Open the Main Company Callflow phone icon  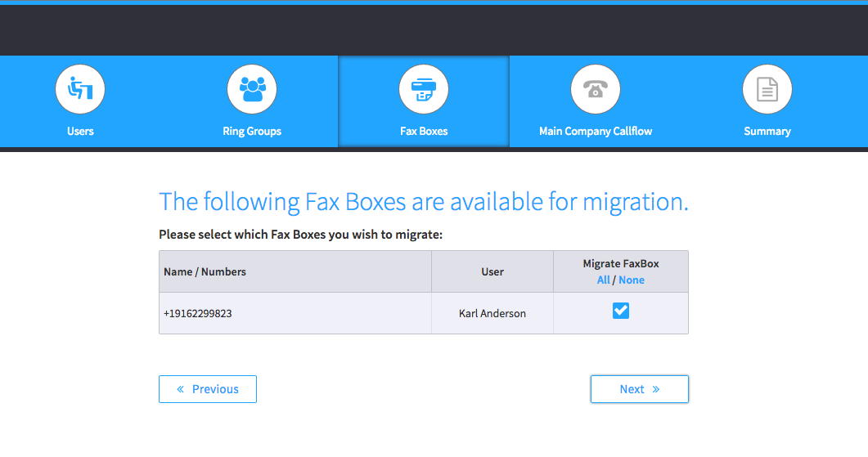tap(596, 89)
